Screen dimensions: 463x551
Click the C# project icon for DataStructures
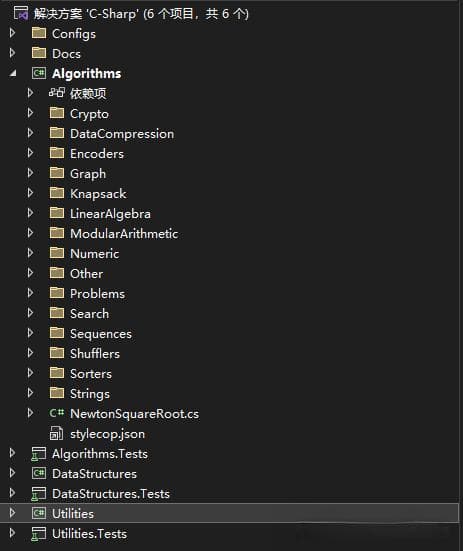(x=39, y=473)
